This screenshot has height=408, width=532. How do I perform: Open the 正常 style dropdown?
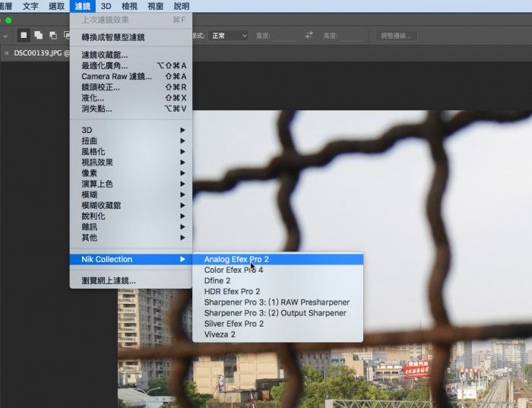(x=229, y=36)
